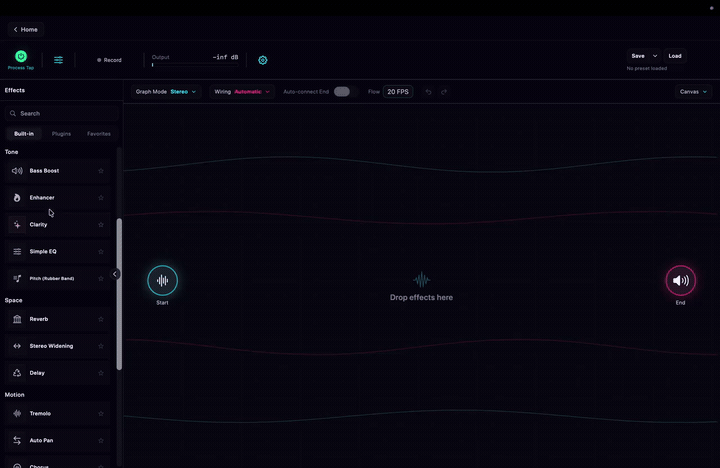
Task: Click the -inf dB output value
Action: [225, 57]
